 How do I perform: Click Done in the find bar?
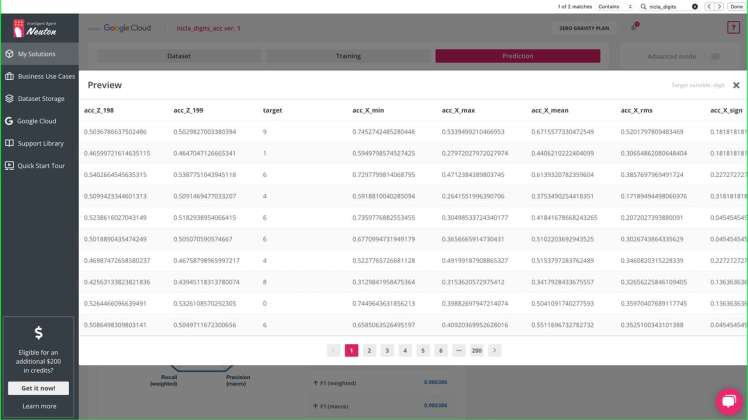736,7
